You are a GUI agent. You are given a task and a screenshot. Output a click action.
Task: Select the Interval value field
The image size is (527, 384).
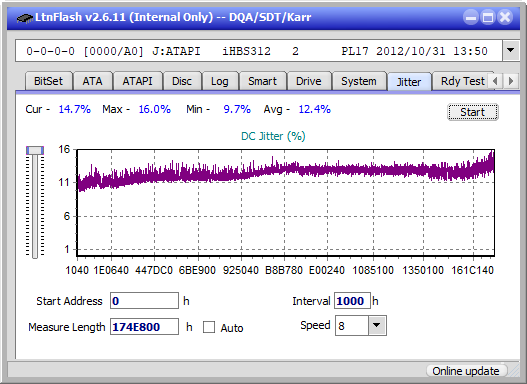click(352, 301)
